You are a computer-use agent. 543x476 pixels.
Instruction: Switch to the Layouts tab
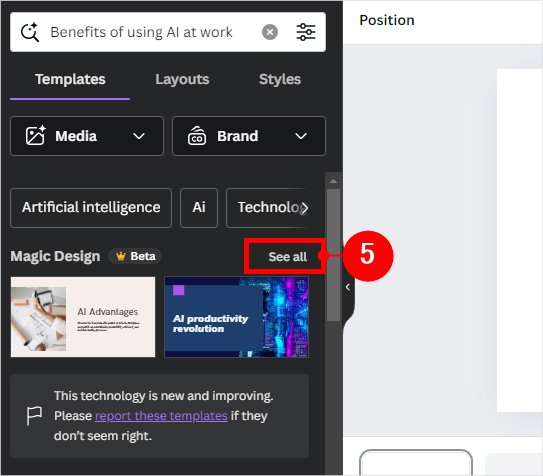coord(182,79)
